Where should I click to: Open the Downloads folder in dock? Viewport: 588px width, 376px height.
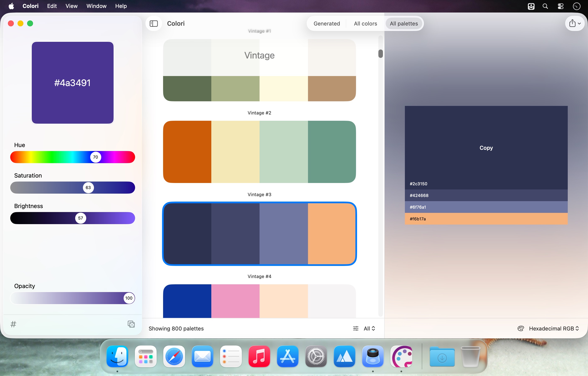coord(442,356)
